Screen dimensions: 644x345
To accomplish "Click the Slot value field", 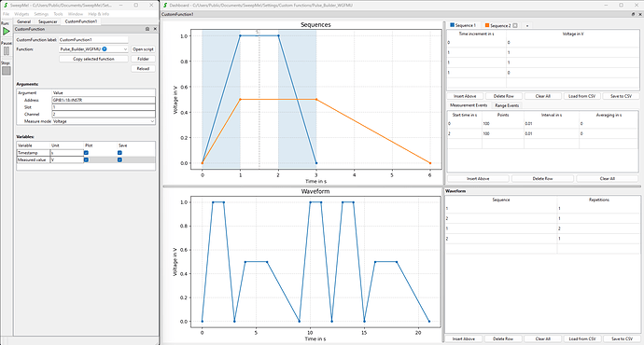I will coord(104,107).
